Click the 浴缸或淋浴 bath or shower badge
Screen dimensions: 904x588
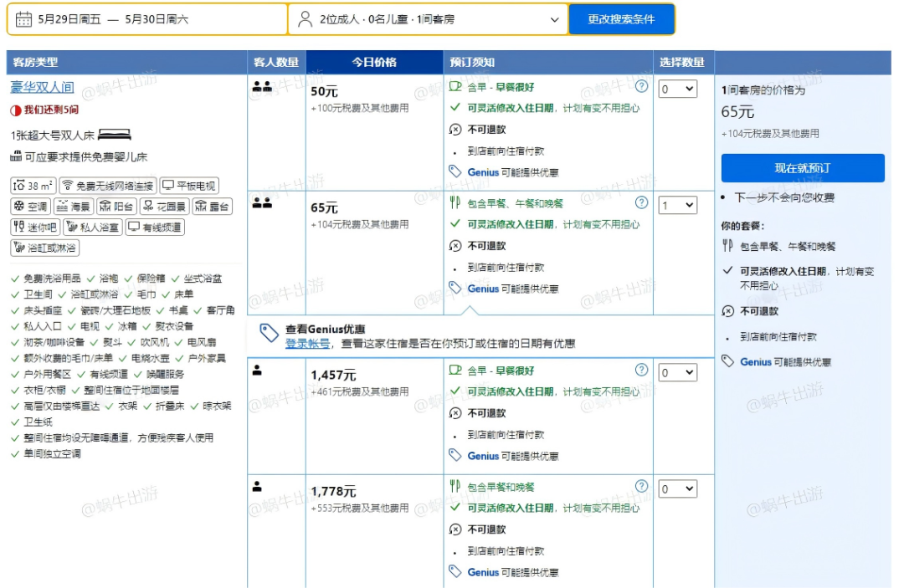[x=45, y=248]
